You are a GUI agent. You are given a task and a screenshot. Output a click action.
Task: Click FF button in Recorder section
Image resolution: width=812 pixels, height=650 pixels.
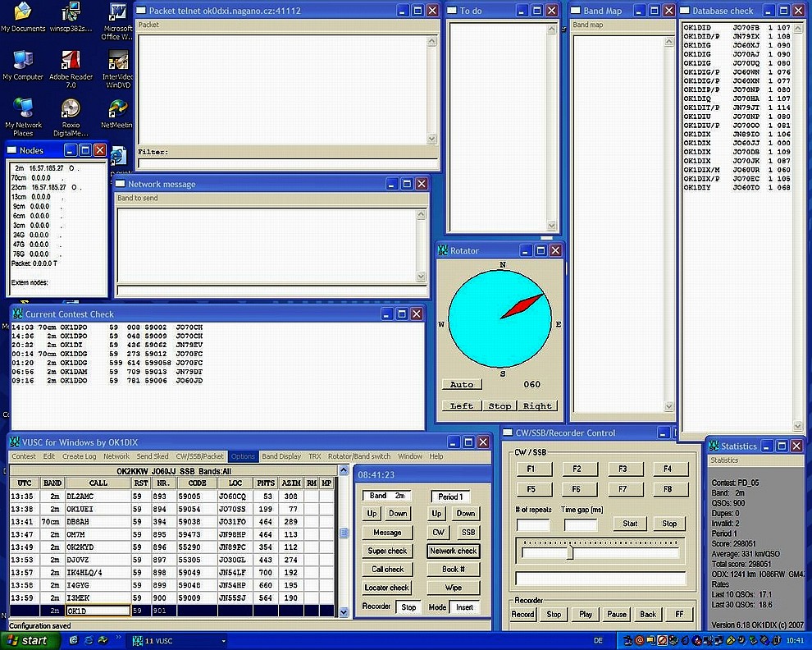point(679,614)
